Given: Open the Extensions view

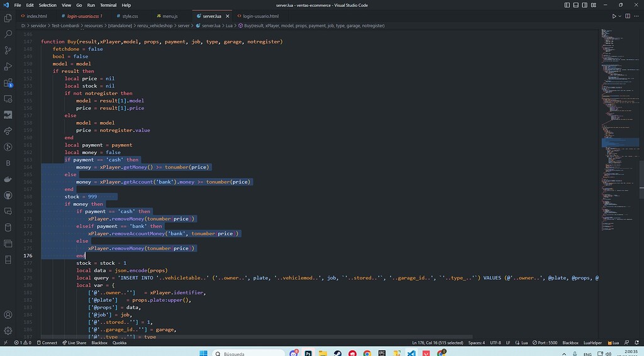Looking at the screenshot, I should 8,83.
